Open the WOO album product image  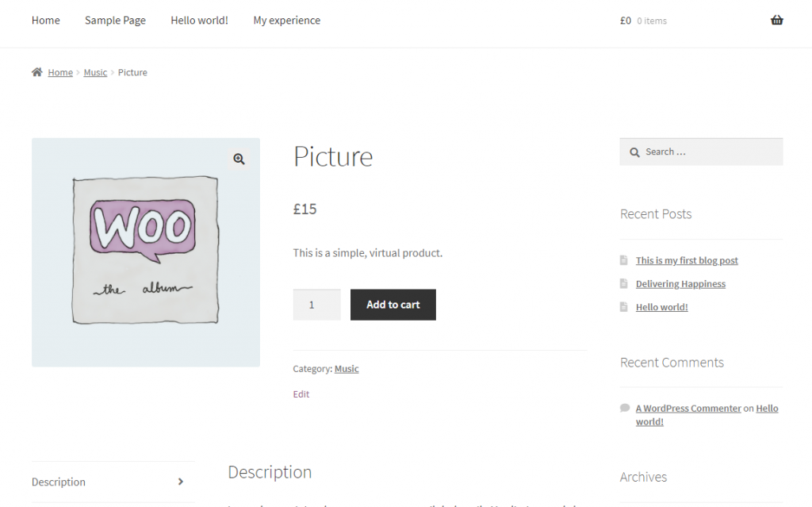146,252
